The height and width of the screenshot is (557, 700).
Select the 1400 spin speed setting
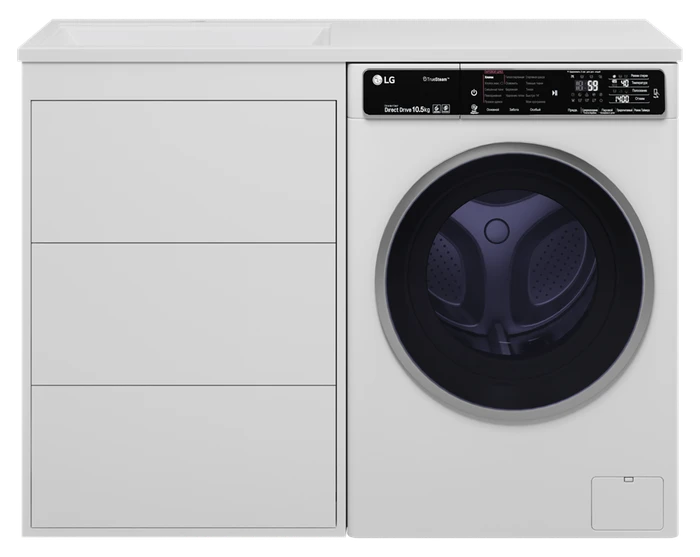(621, 99)
